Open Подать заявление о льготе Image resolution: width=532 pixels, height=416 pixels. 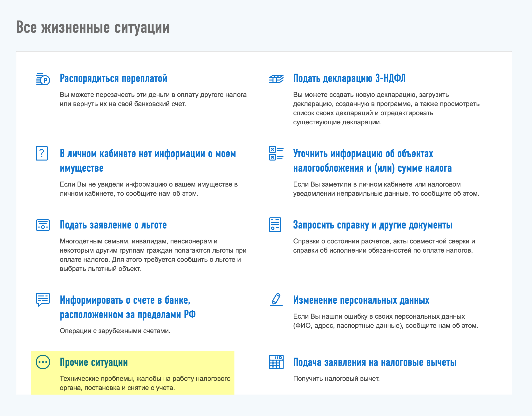113,225
